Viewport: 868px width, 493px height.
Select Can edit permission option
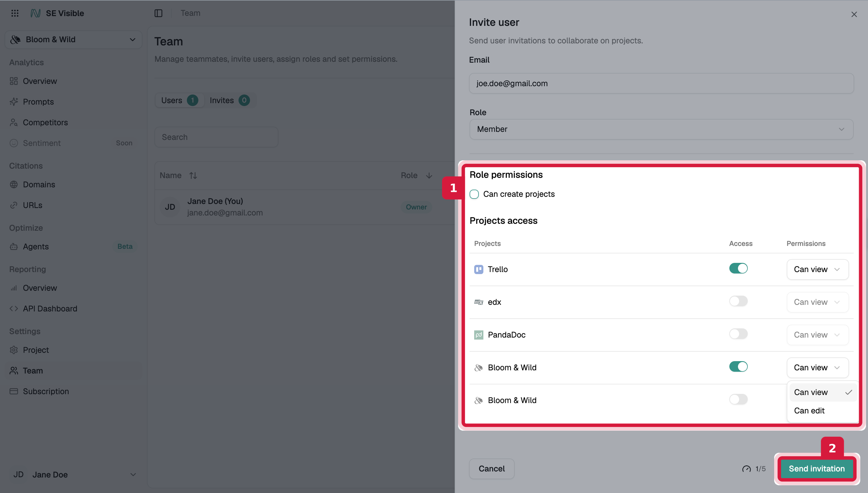pos(823,410)
